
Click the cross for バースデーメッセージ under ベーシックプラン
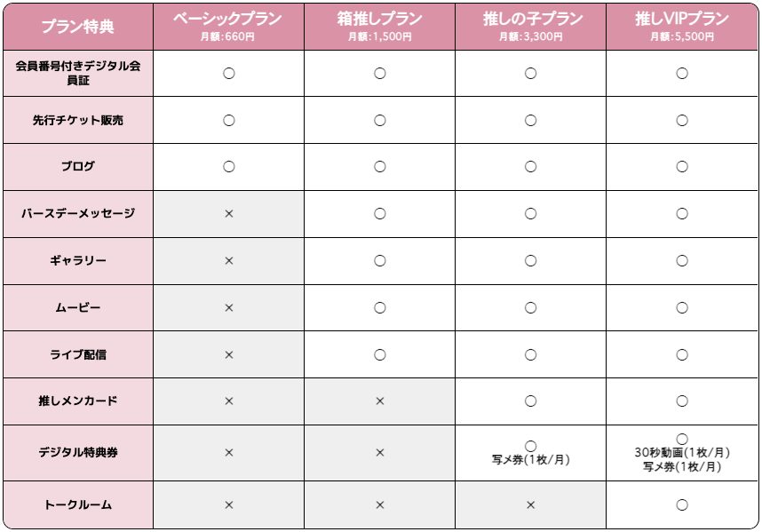tap(228, 214)
